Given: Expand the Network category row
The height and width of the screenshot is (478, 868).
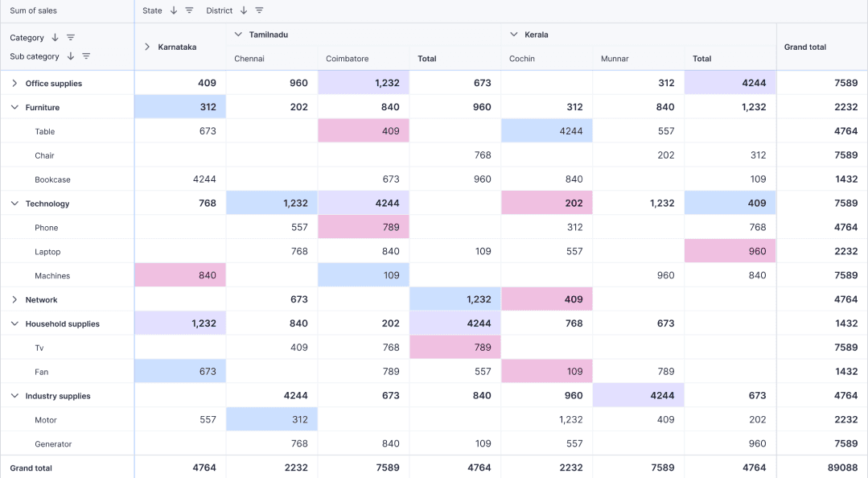Looking at the screenshot, I should (14, 299).
